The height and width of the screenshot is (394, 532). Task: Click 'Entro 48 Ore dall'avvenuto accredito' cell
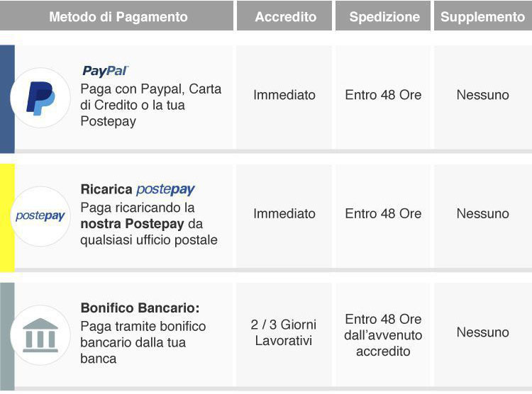point(383,335)
